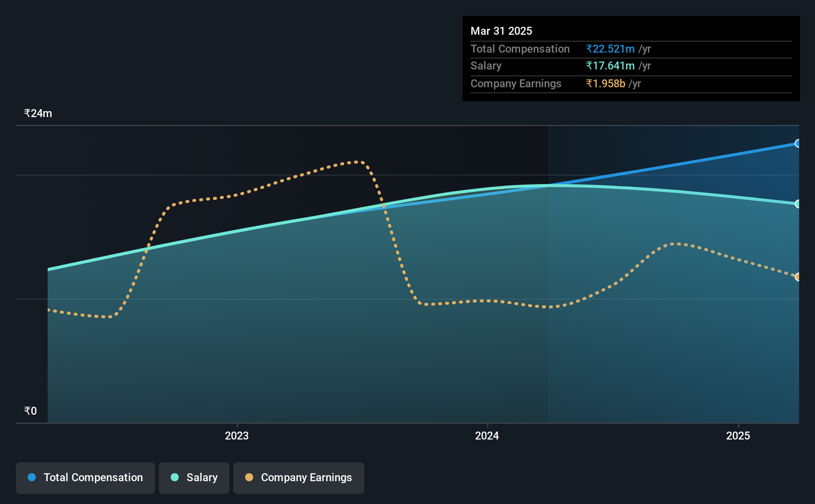Click the 2025 x-axis label

[738, 436]
